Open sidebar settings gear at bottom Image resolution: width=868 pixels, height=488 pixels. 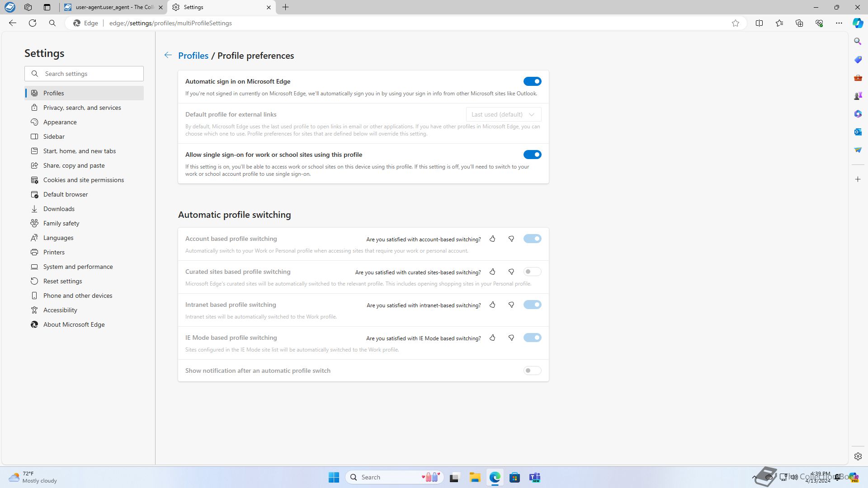858,456
